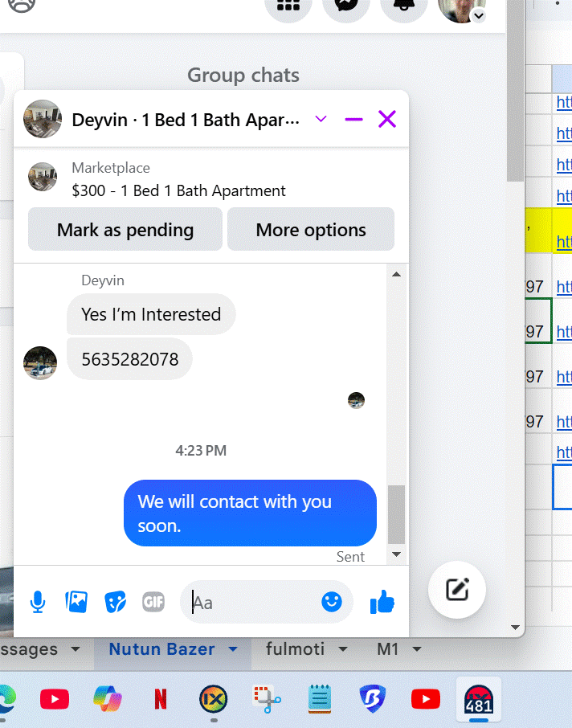Click the Mark as pending button

pos(125,229)
